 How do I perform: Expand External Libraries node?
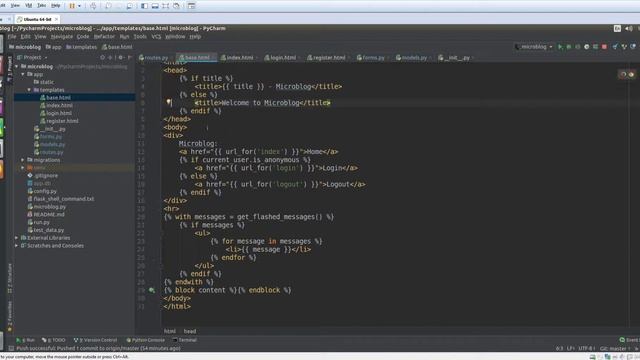(x=17, y=238)
